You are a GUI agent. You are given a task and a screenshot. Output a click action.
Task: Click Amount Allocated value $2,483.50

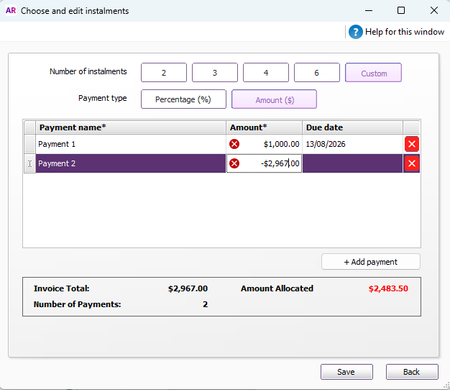(388, 289)
